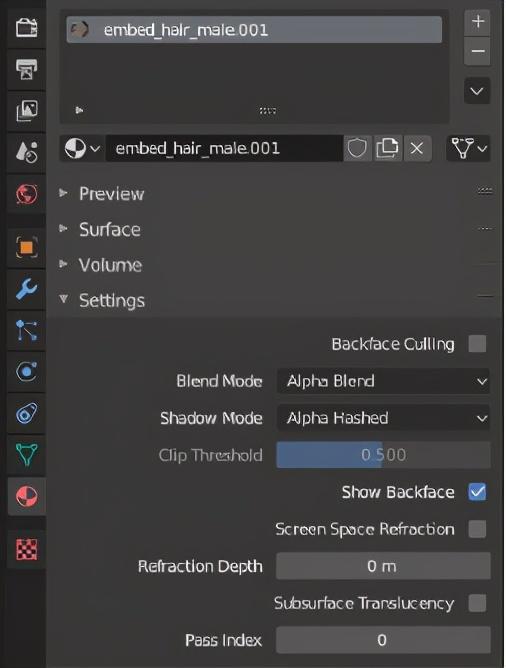Open the Object Data mesh tab icon

pyautogui.click(x=26, y=455)
